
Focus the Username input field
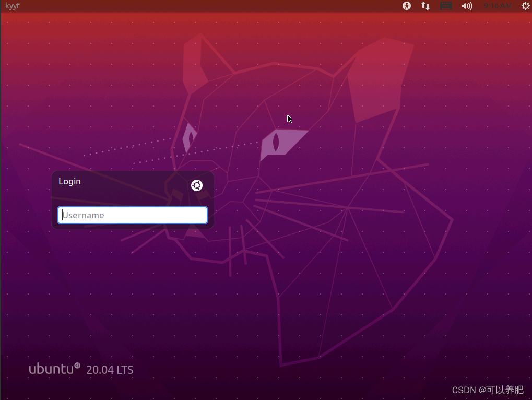pyautogui.click(x=132, y=215)
